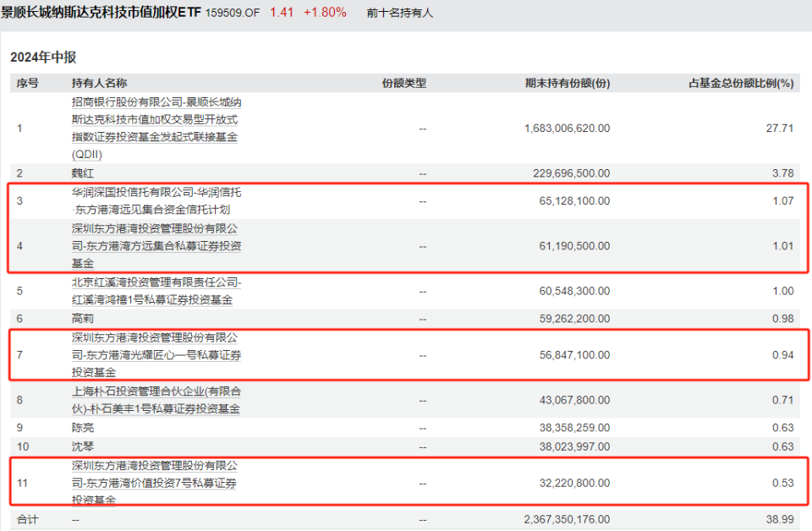Select the share amount 1,683,006,620.00
This screenshot has height=531, width=812.
[x=567, y=129]
